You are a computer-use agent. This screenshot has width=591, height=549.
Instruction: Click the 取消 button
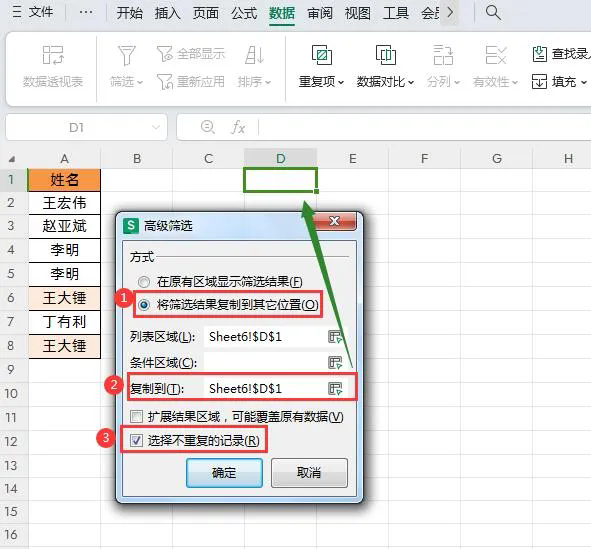coord(309,473)
